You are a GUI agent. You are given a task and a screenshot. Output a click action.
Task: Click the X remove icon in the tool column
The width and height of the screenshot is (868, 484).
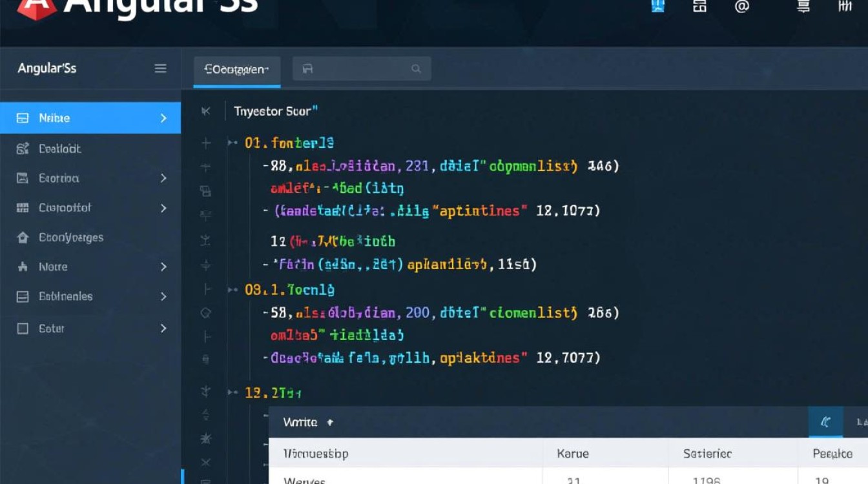[205, 462]
